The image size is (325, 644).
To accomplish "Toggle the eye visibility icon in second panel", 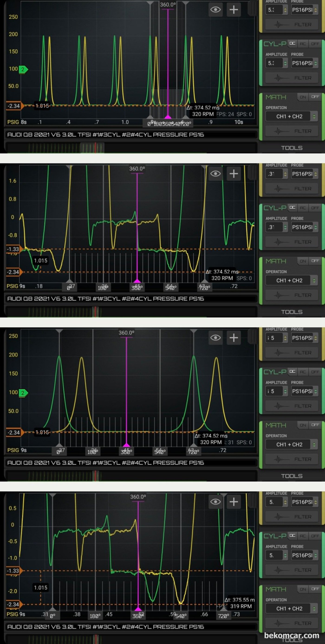I will 215,174.
